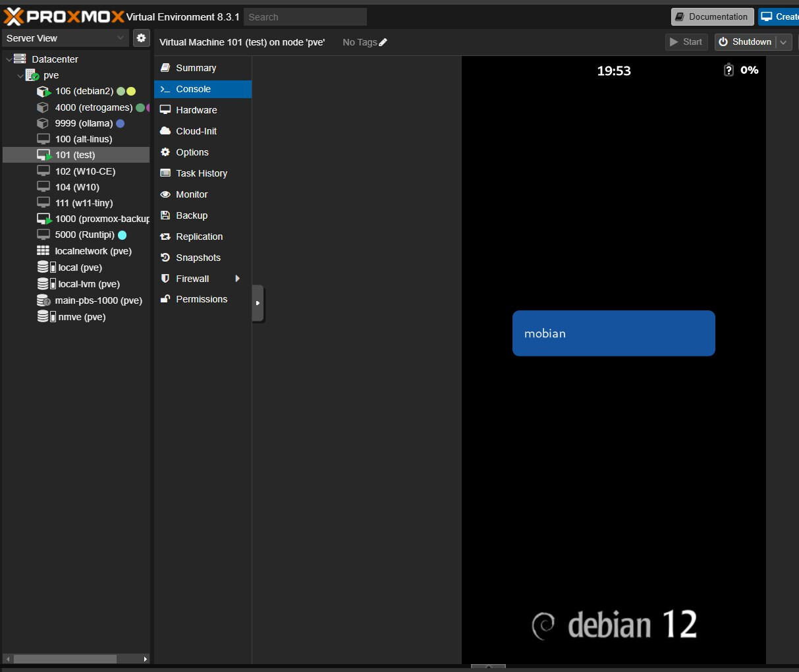Viewport: 799px width, 672px height.
Task: Click the cyan tag dot on Runtipi
Action: tap(122, 235)
